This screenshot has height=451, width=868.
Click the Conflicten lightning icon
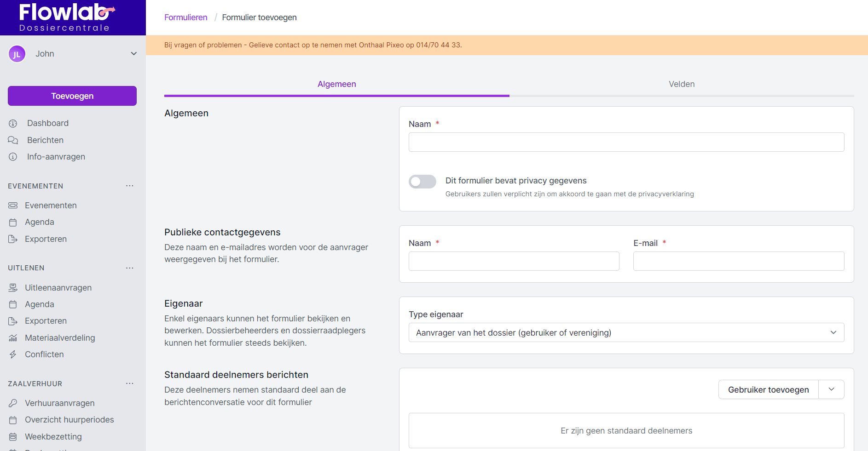pos(13,354)
